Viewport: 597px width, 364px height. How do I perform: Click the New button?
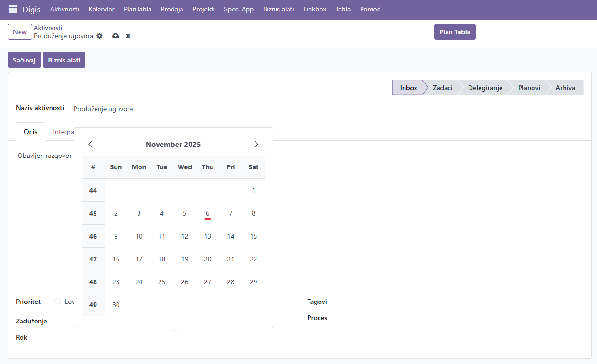(x=20, y=32)
